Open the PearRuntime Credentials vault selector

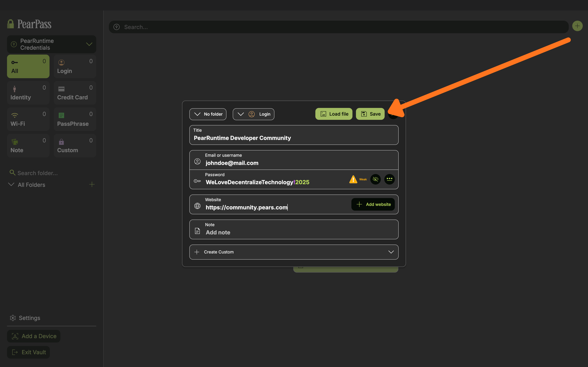click(x=51, y=44)
